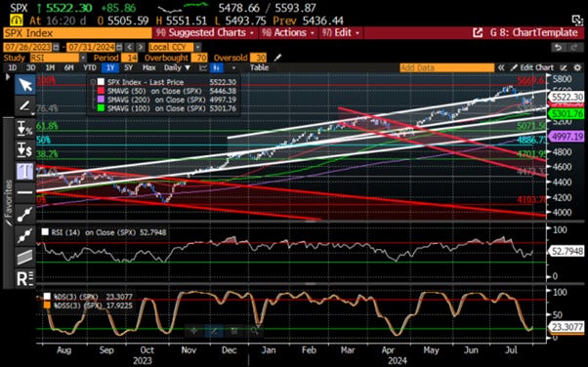
Task: Open chart settings gear icon
Action: 577,68
